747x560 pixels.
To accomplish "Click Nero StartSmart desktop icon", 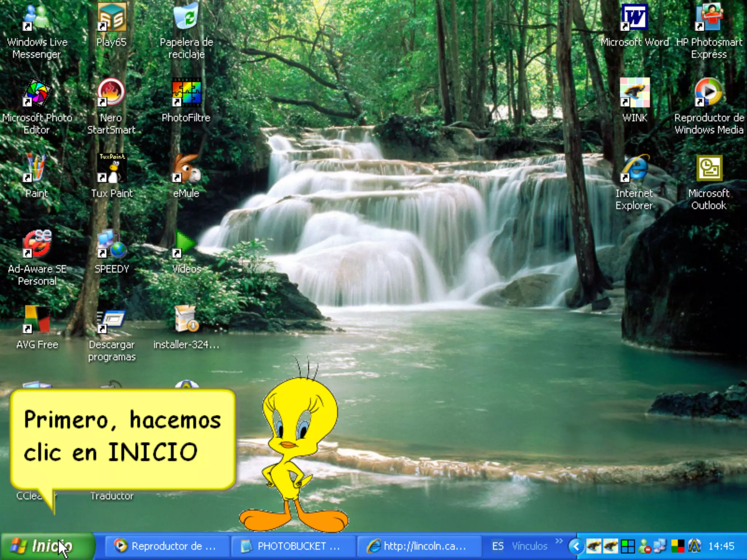I will (x=112, y=94).
